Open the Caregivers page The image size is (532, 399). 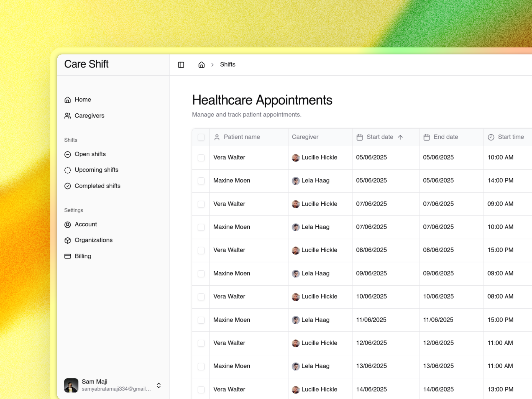[x=89, y=116]
